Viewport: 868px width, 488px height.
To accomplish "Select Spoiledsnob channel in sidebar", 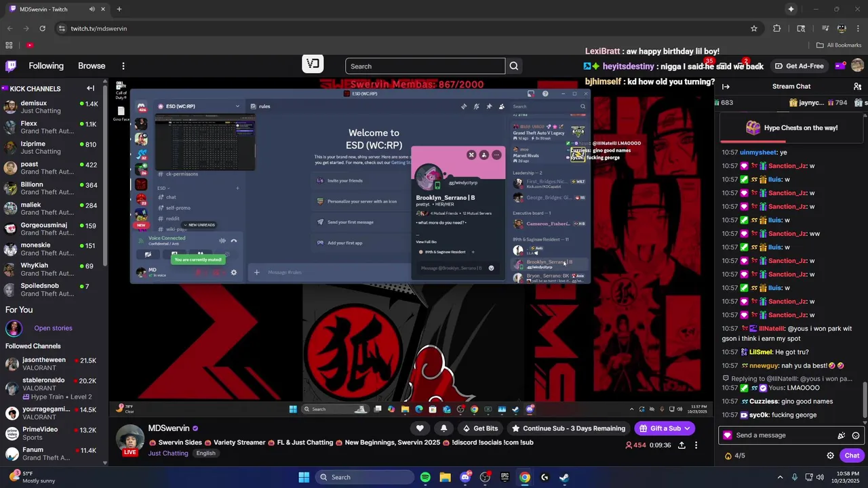I will coord(52,290).
